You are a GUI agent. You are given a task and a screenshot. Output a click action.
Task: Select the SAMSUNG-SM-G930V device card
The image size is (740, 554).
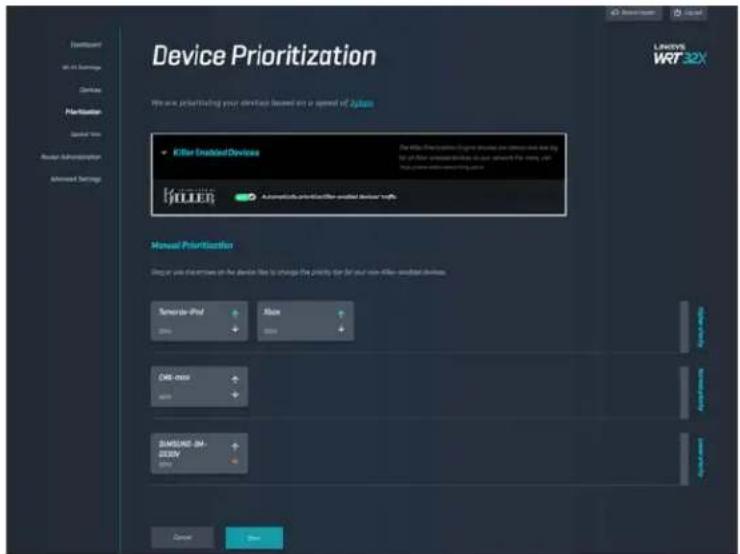click(x=199, y=453)
